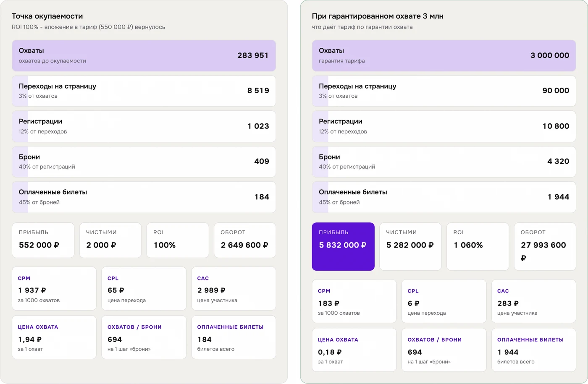The image size is (588, 384).
Task: Select the Регистрации 1 023 row
Action: (144, 126)
